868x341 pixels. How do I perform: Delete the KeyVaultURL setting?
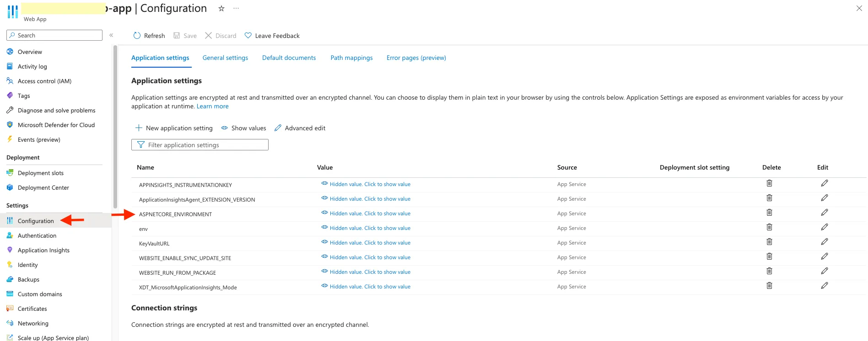pyautogui.click(x=769, y=242)
